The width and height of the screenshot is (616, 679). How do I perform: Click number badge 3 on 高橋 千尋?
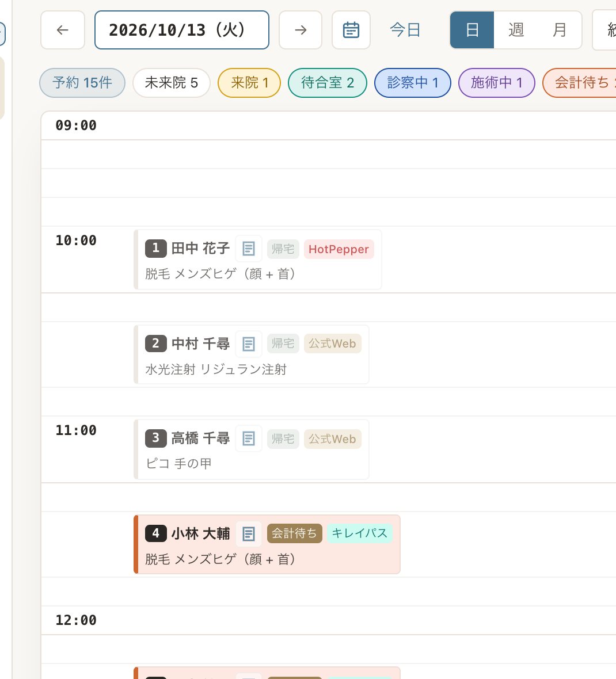[156, 438]
